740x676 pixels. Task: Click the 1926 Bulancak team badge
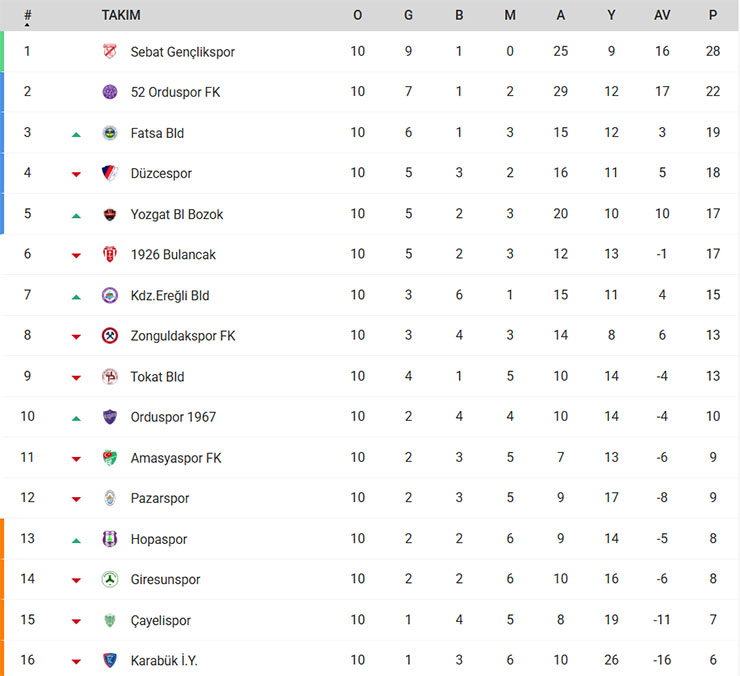(x=110, y=254)
